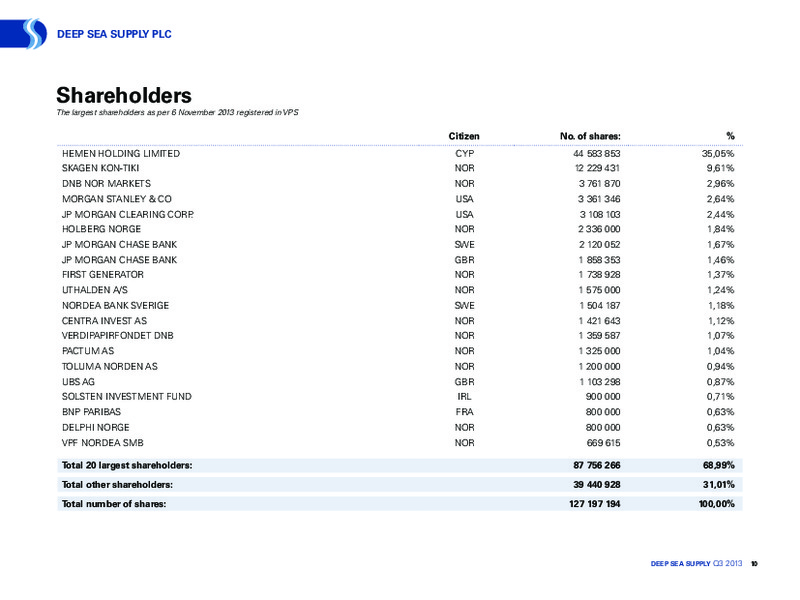This screenshot has height=600, width=800.
Task: Click share count 12 229 431
Action: pos(597,168)
